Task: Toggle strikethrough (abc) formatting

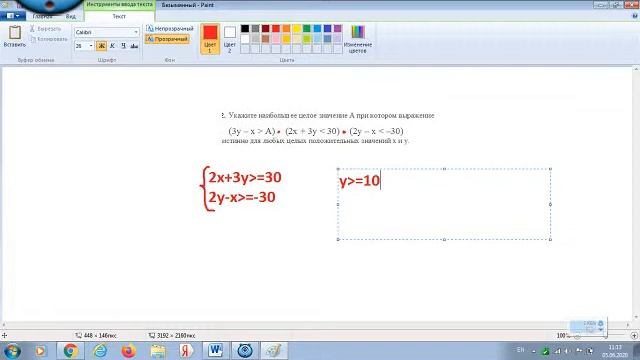Action: (134, 46)
